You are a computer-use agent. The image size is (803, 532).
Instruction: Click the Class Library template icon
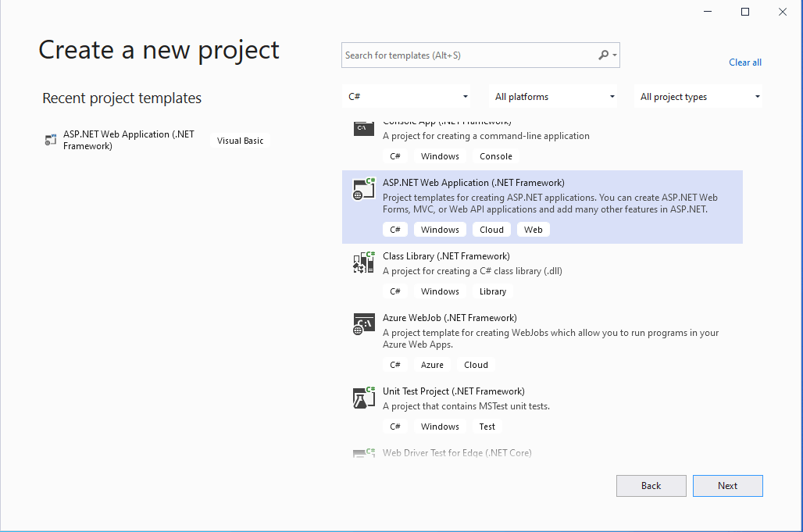point(364,262)
